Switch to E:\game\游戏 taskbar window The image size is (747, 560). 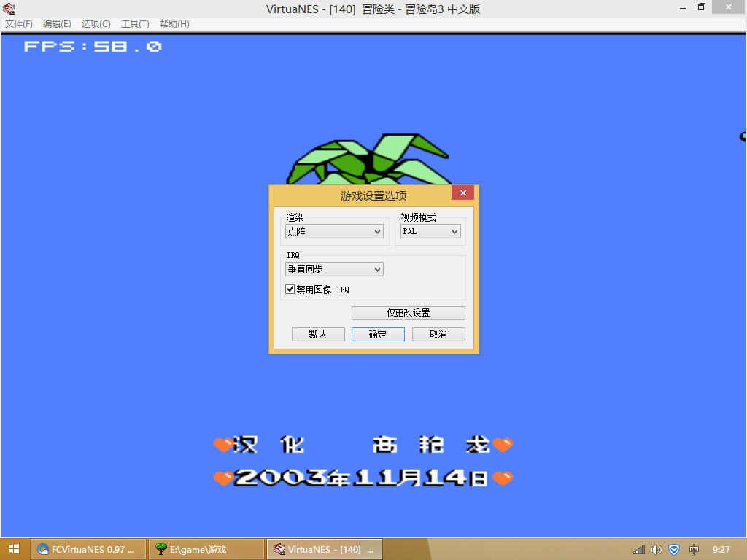tap(206, 550)
